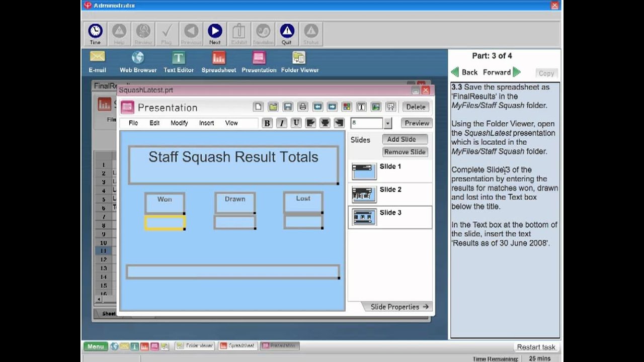Open the Edit menu in Presentation
This screenshot has width=644, height=362.
(154, 123)
